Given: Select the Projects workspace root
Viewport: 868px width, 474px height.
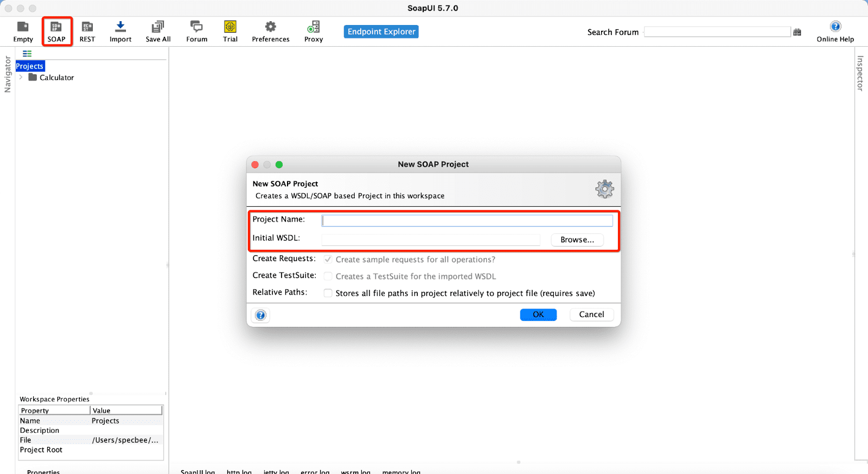Looking at the screenshot, I should (30, 66).
